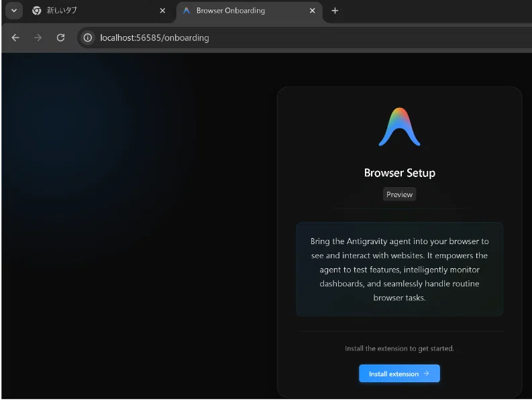Go forward to the next page
Image resolution: width=532 pixels, height=403 pixels.
click(x=38, y=38)
